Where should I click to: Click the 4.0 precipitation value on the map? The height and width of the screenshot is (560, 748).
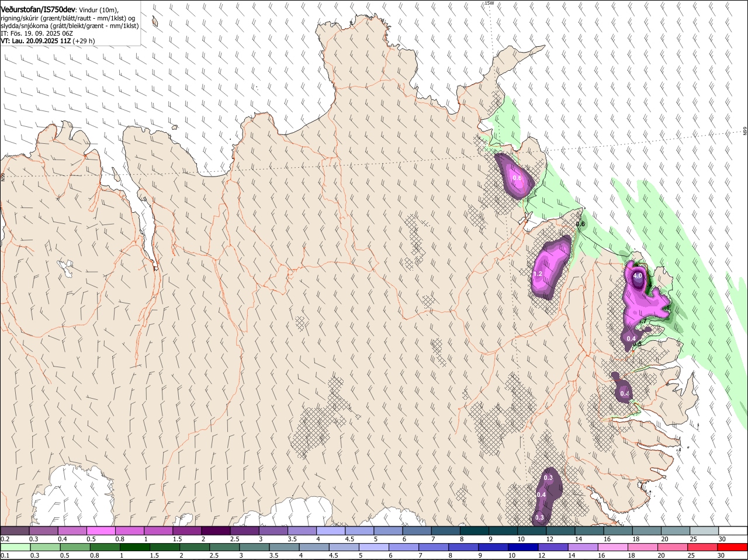point(638,275)
